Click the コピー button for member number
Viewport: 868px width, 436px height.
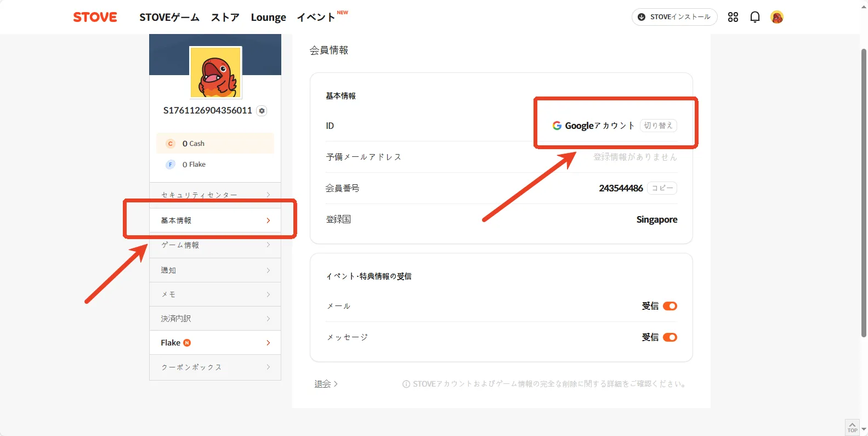point(662,188)
